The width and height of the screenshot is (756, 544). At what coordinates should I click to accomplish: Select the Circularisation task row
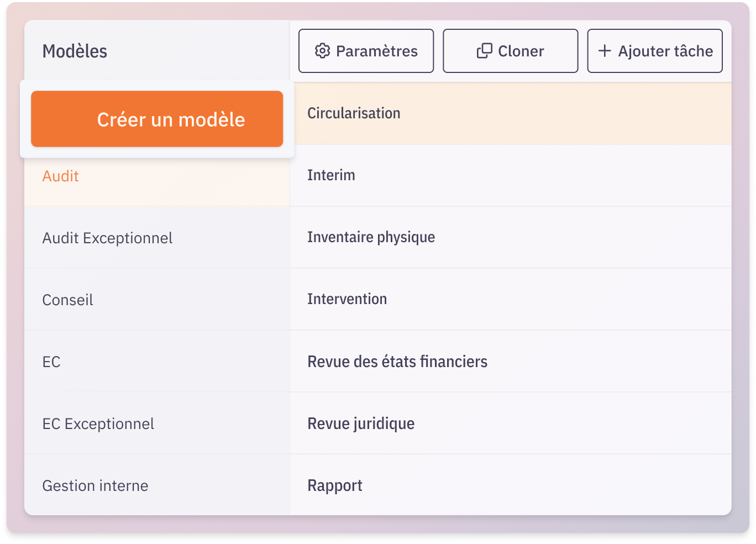tap(511, 113)
